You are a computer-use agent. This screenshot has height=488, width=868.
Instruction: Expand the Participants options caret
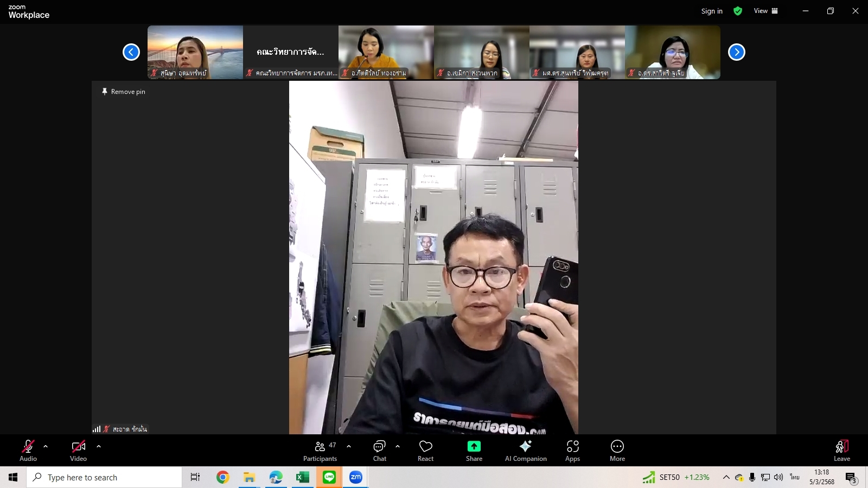point(349,446)
